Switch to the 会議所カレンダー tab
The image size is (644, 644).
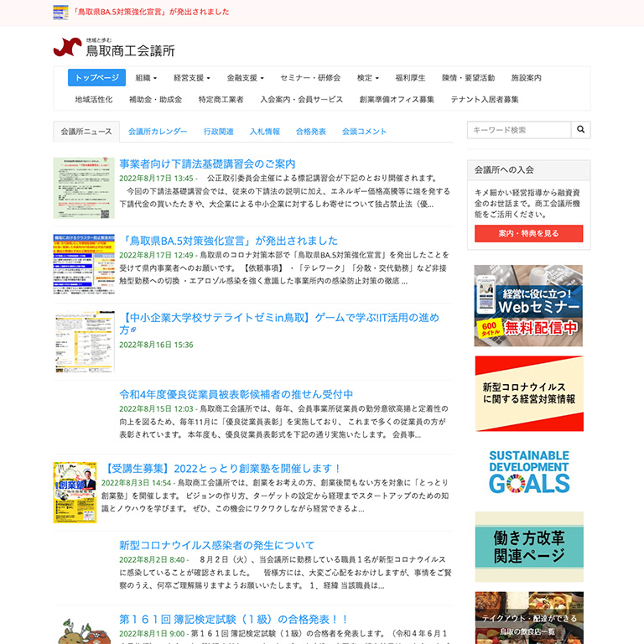tap(158, 132)
